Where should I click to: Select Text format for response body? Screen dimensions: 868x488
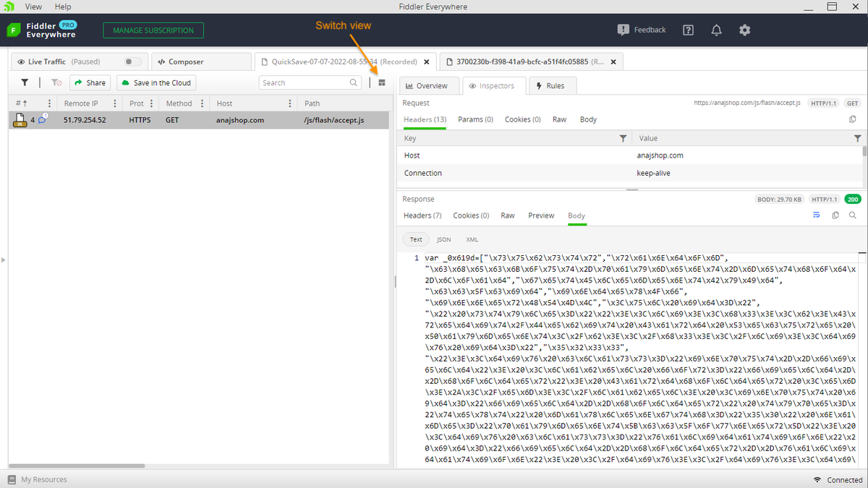[x=416, y=239]
